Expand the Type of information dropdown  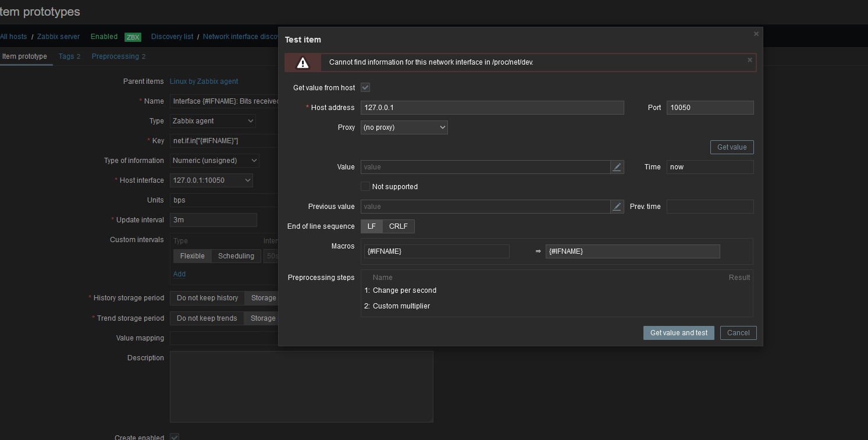[215, 161]
